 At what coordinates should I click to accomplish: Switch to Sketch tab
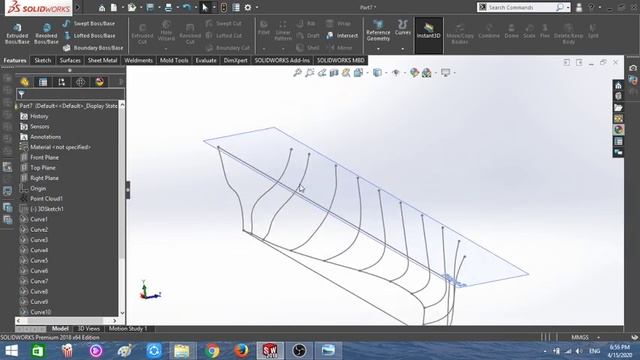click(x=42, y=60)
